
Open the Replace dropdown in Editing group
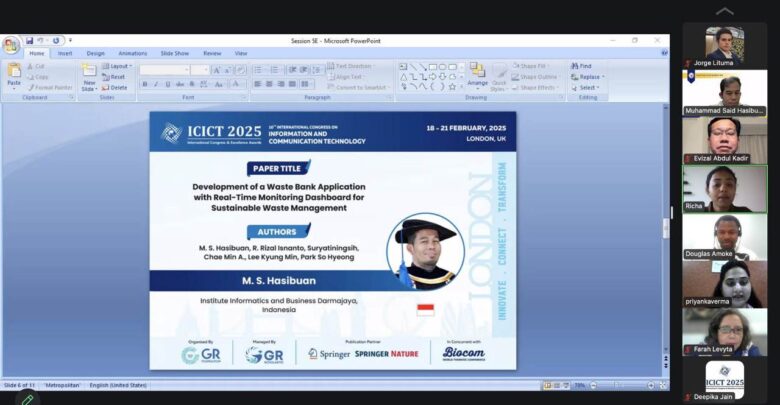588,77
